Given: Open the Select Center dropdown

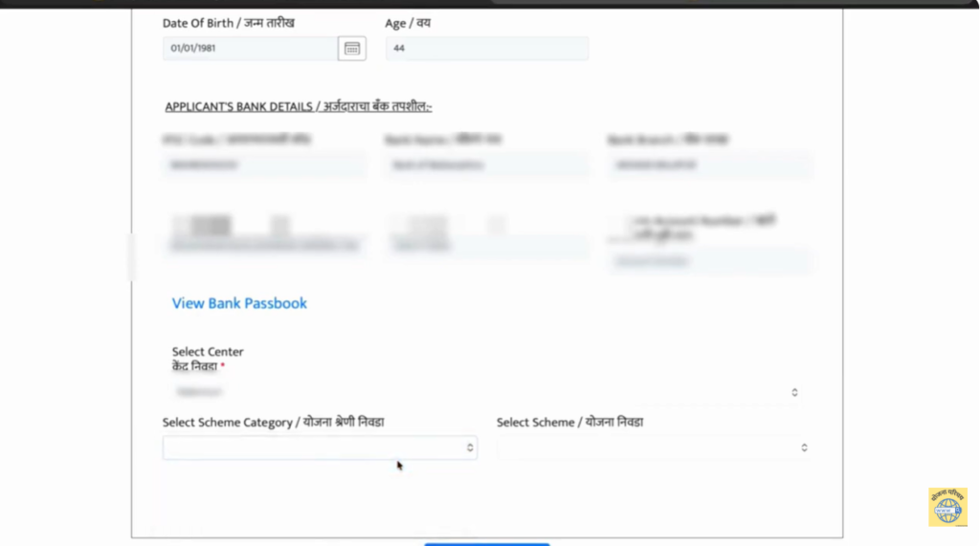Looking at the screenshot, I should tap(479, 392).
